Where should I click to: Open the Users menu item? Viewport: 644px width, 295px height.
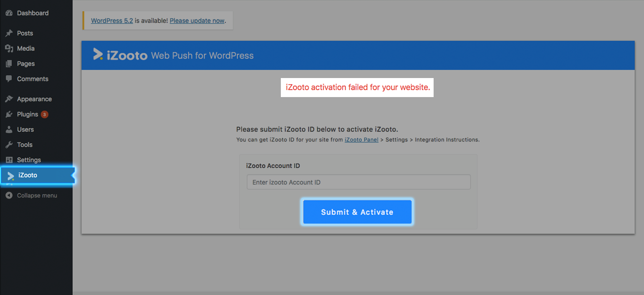pos(36,129)
